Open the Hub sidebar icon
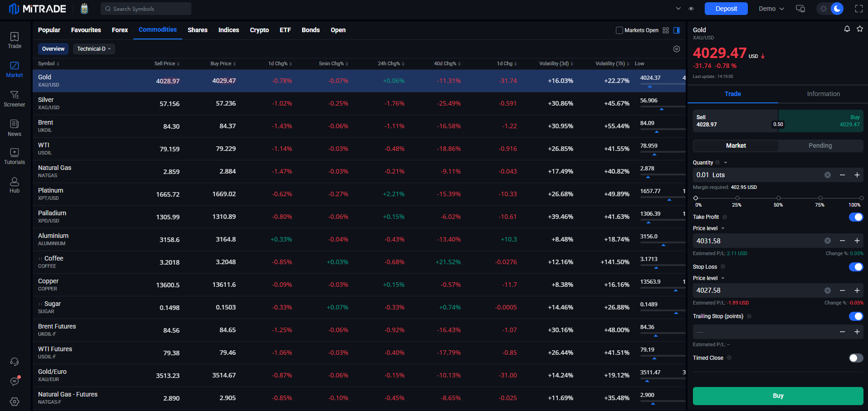868x411 pixels. (x=15, y=185)
